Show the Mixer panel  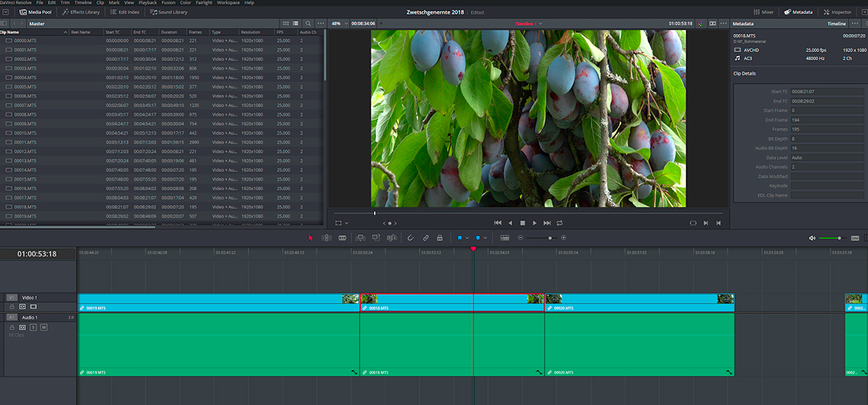tap(764, 12)
